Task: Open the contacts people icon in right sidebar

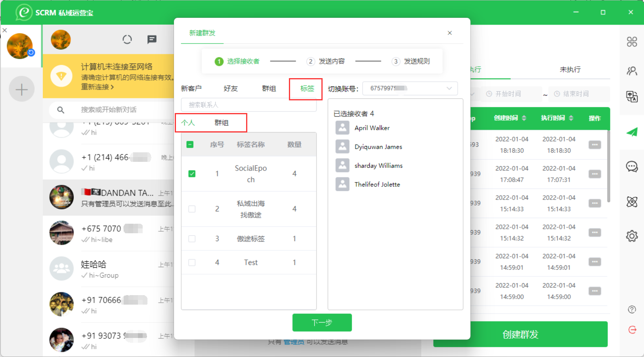Action: click(632, 71)
